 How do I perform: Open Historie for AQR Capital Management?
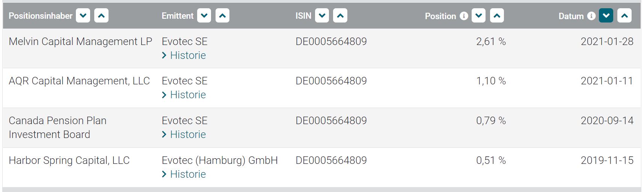[187, 95]
